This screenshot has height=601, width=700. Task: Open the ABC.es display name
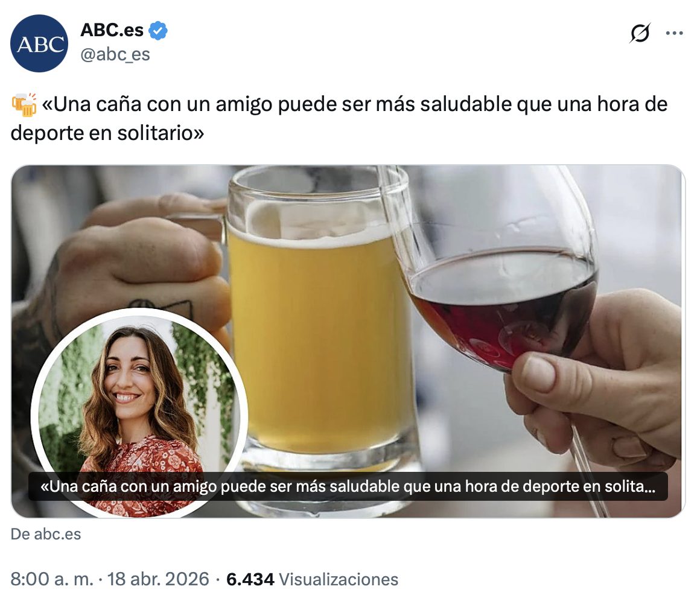click(x=112, y=30)
